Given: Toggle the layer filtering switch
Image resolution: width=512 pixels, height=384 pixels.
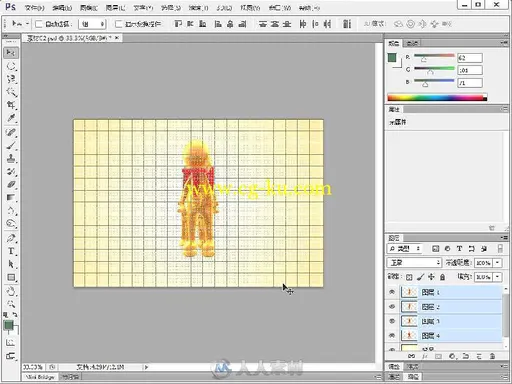Looking at the screenshot, I should 500,248.
